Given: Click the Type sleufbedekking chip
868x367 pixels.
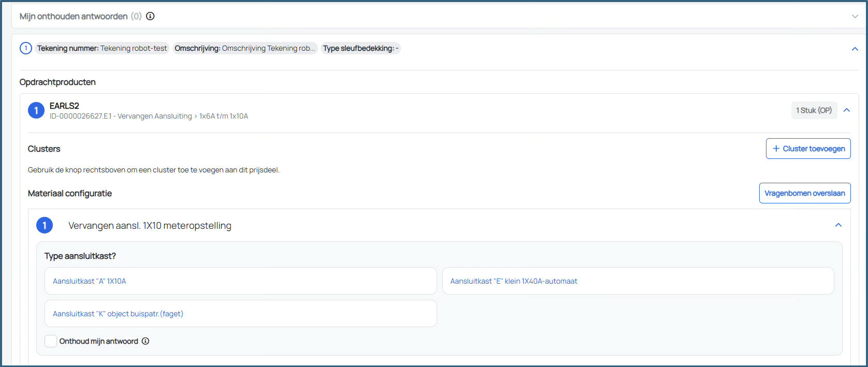Looking at the screenshot, I should [361, 48].
